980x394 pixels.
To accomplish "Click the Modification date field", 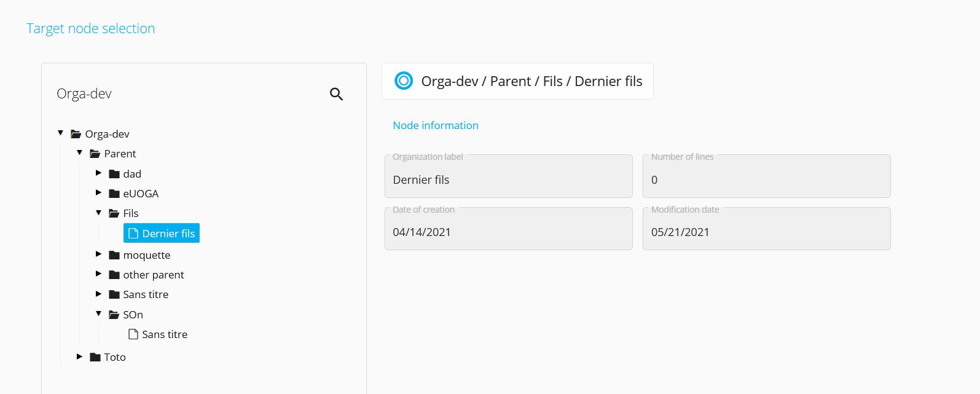I will pos(767,229).
